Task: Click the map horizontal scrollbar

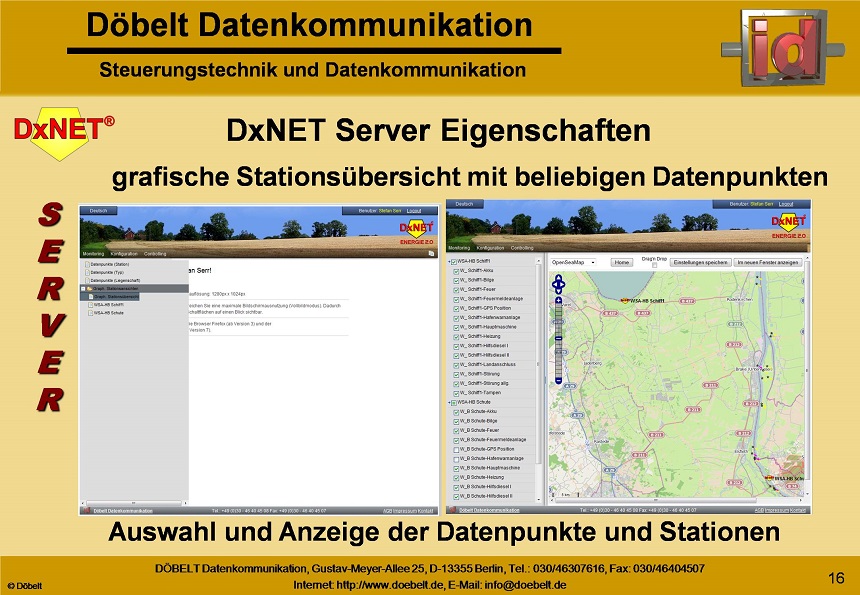Action: point(655,500)
